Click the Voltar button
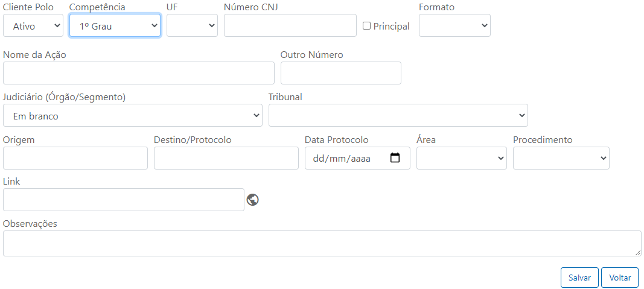The width and height of the screenshot is (644, 289). click(x=620, y=278)
